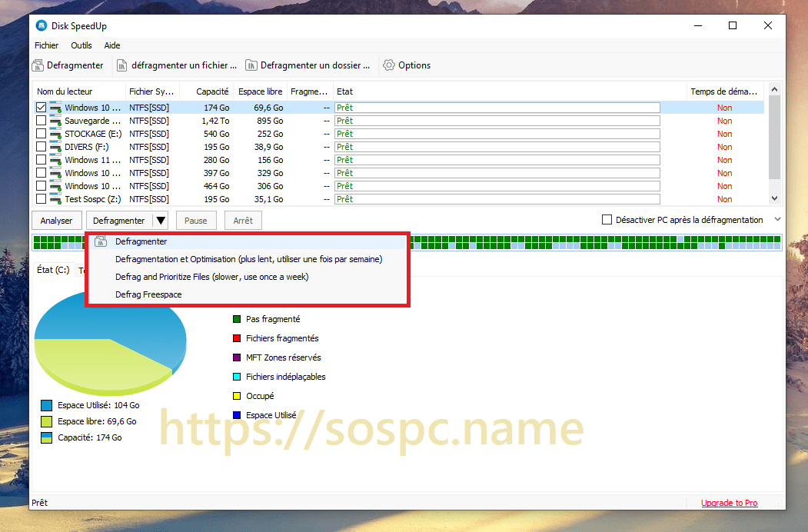808x532 pixels.
Task: Click the yellow Occupé legend swatch
Action: pyautogui.click(x=237, y=396)
